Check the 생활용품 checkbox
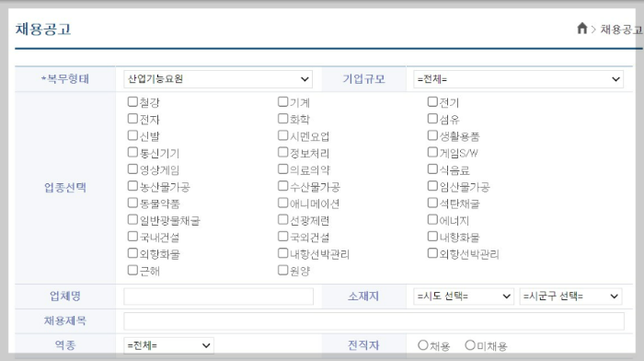The width and height of the screenshot is (644, 361). click(x=432, y=135)
